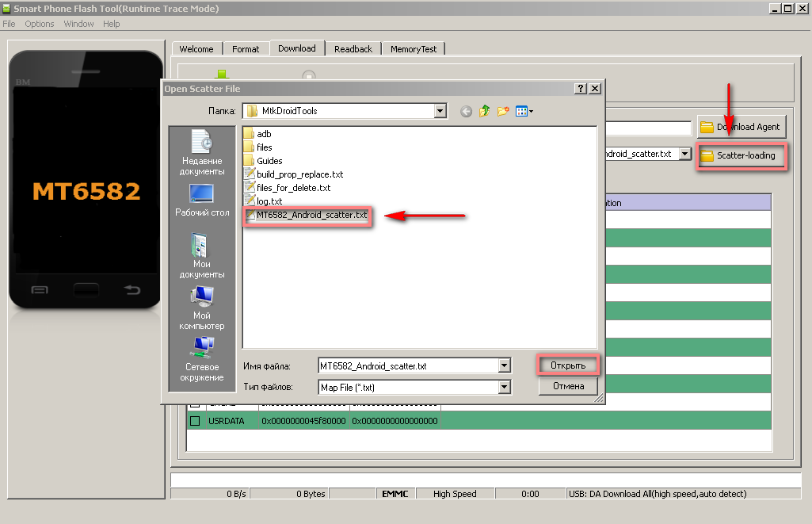Open Сетевое окружение in the places bar
The height and width of the screenshot is (524, 812).
[x=202, y=359]
